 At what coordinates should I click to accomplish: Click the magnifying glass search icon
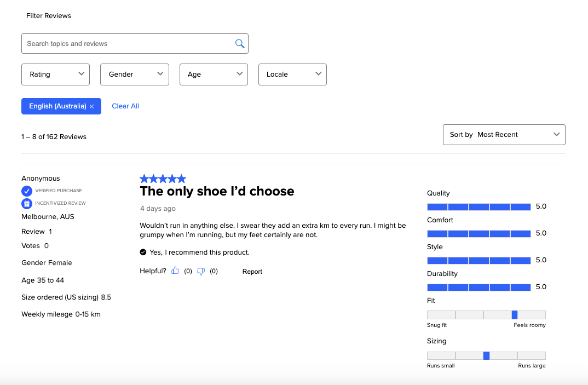[x=239, y=44]
